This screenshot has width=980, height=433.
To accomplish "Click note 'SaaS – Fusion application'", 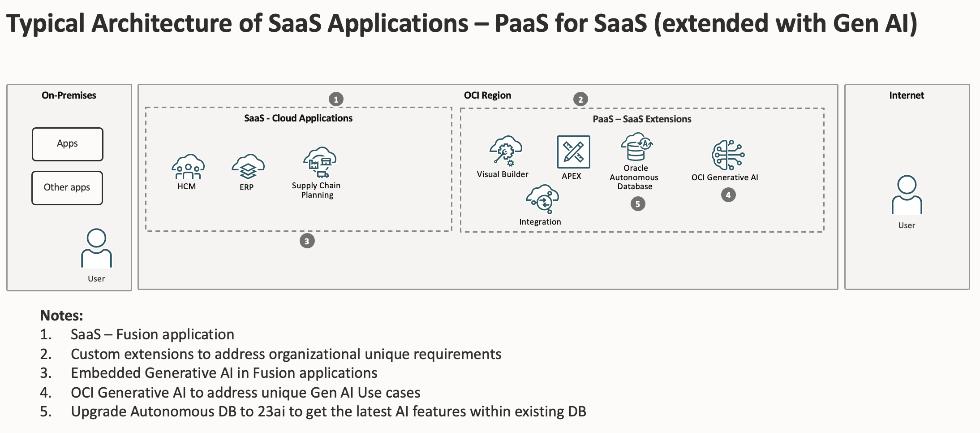I will (152, 334).
